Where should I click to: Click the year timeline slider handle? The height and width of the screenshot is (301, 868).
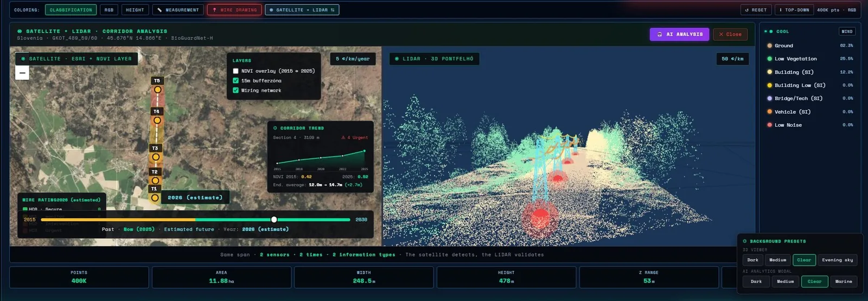(274, 220)
